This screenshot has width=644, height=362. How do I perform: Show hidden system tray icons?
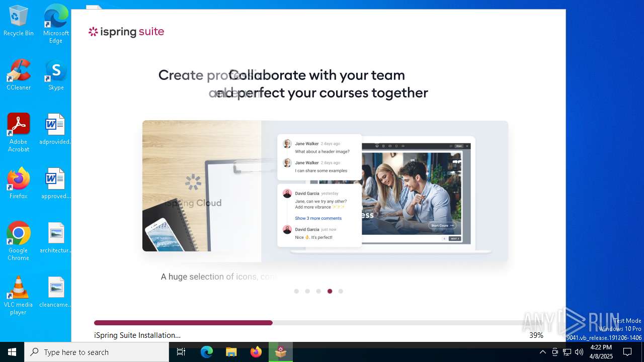pos(542,352)
